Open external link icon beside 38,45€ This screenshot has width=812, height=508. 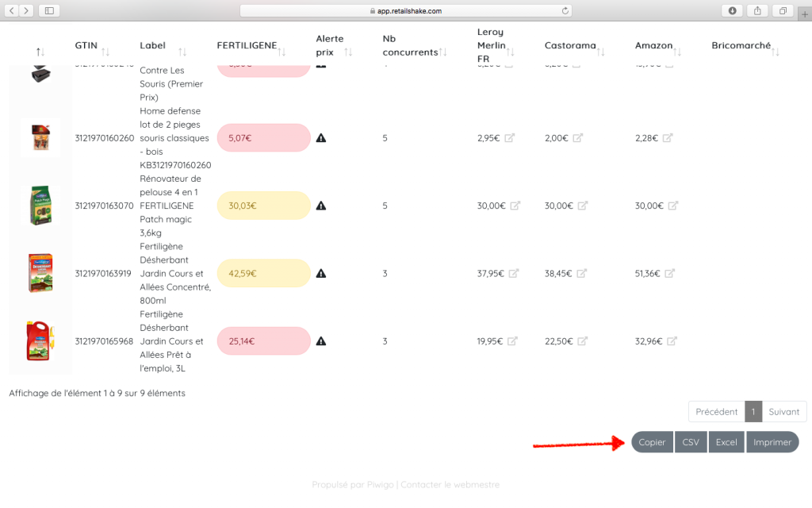click(x=582, y=273)
